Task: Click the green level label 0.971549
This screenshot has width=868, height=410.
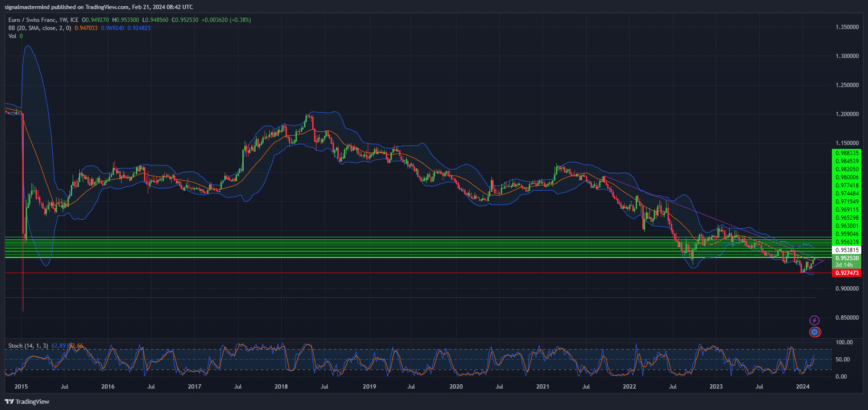Action: pyautogui.click(x=847, y=202)
